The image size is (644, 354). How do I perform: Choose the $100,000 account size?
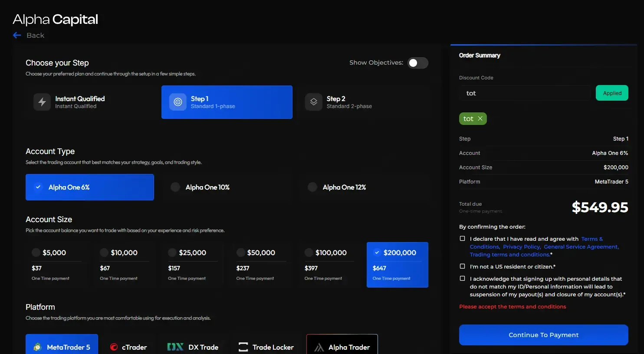click(x=329, y=265)
